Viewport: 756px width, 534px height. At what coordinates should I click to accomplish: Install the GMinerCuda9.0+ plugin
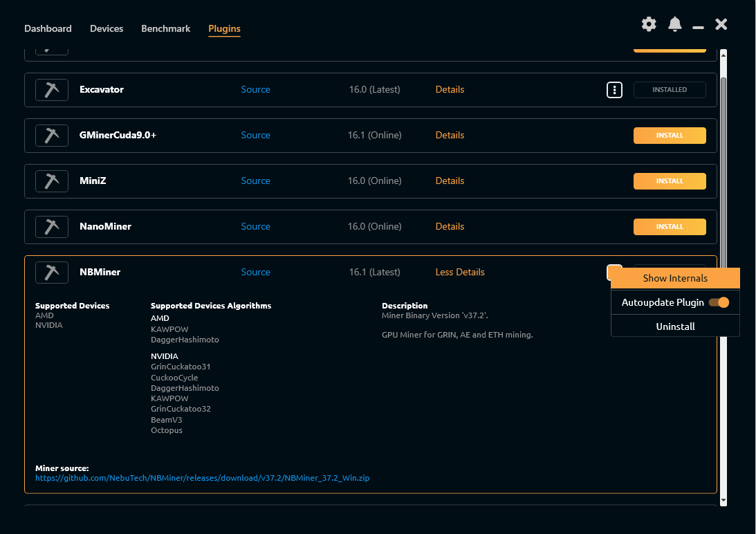tap(670, 136)
